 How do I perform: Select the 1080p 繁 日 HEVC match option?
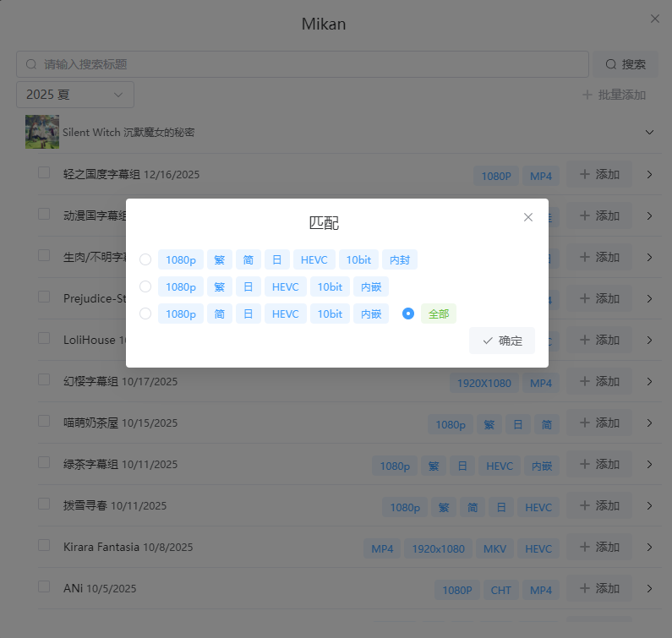pos(145,286)
